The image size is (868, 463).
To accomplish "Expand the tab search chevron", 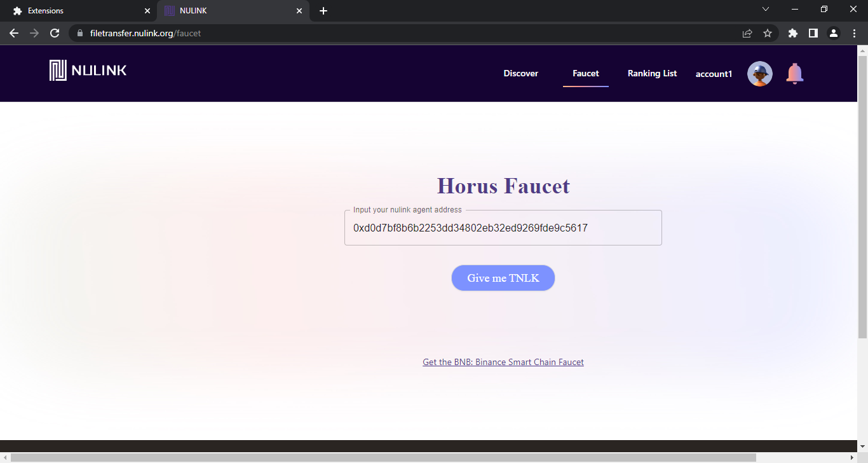I will (765, 9).
